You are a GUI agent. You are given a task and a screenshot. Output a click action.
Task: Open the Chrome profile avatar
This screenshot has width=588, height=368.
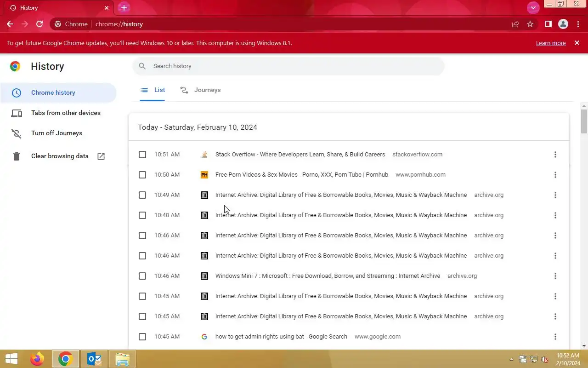[x=563, y=24]
